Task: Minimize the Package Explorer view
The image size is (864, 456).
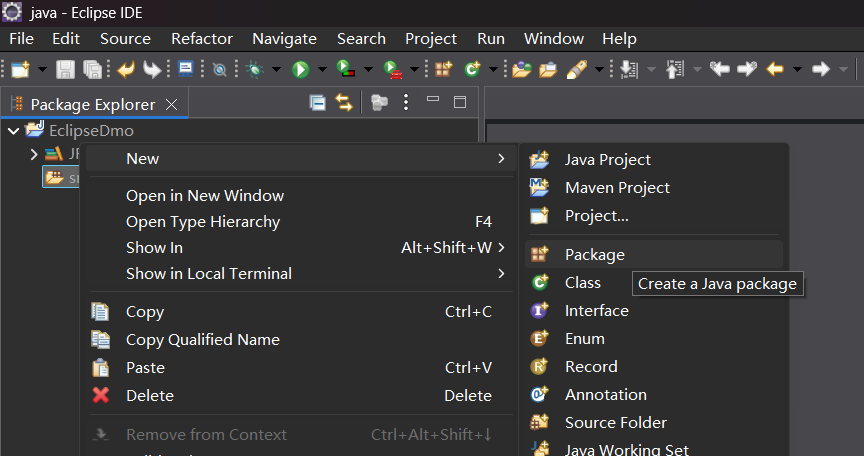Action: [x=433, y=99]
